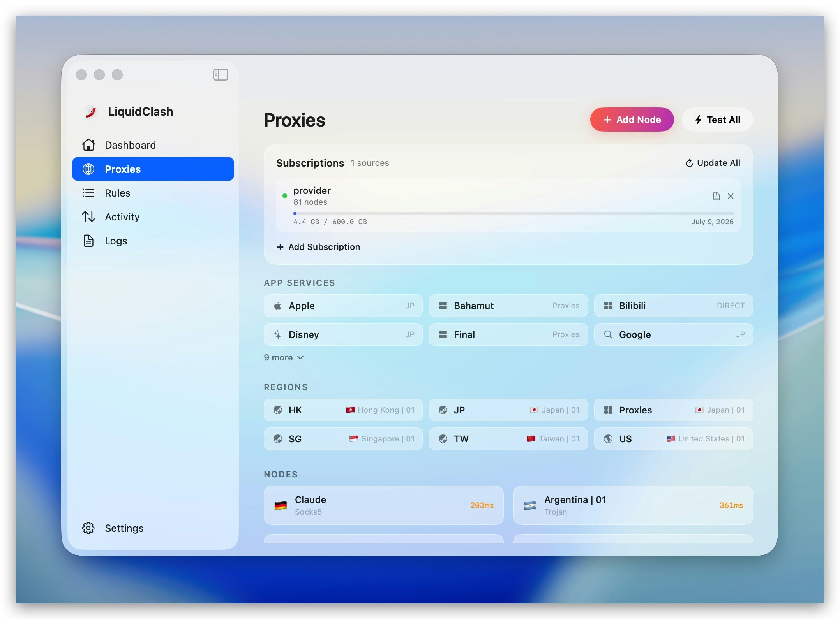This screenshot has height=619, width=840.
Task: Open the US region node selector
Action: (x=673, y=439)
